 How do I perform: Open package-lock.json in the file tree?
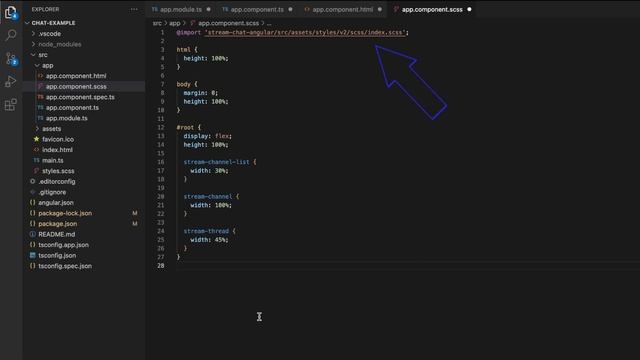[65, 213]
